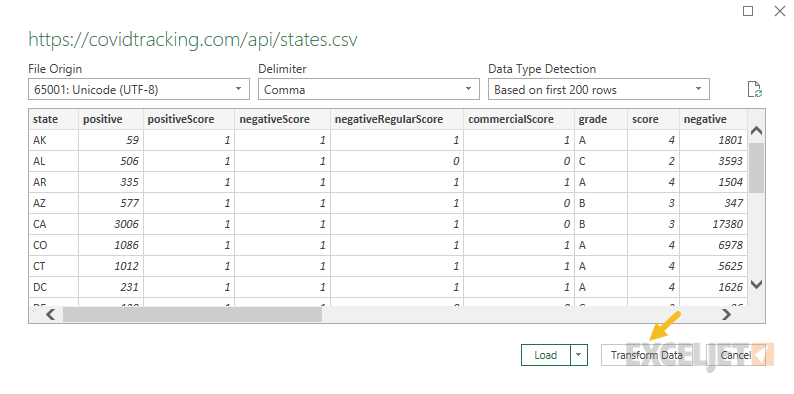Click the CA state cell
The width and height of the screenshot is (794, 394).
coord(54,224)
